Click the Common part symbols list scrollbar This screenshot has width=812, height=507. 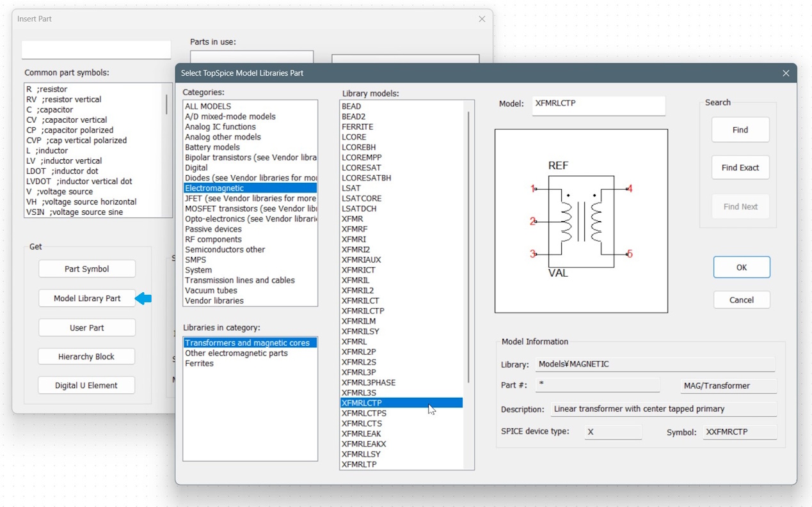[167, 104]
